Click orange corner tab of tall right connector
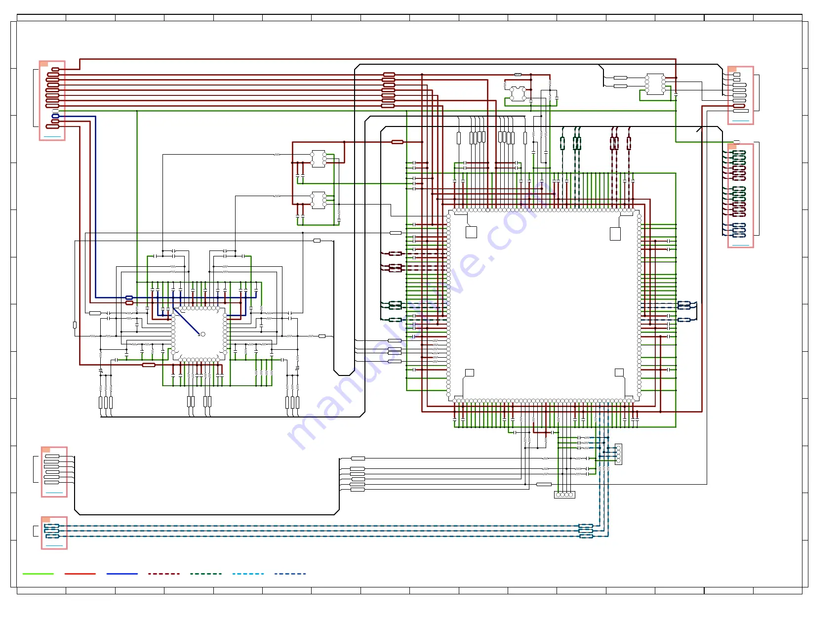The height and width of the screenshot is (624, 840). [x=732, y=146]
